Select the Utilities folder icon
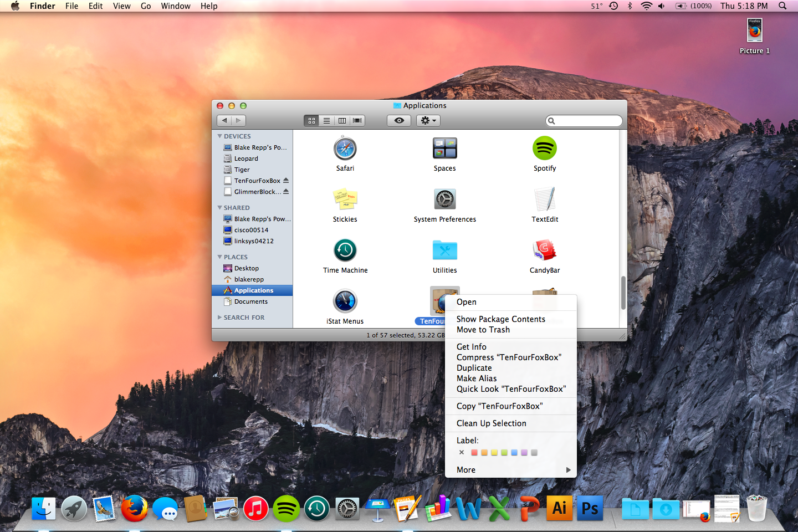This screenshot has height=532, width=798. 444,250
